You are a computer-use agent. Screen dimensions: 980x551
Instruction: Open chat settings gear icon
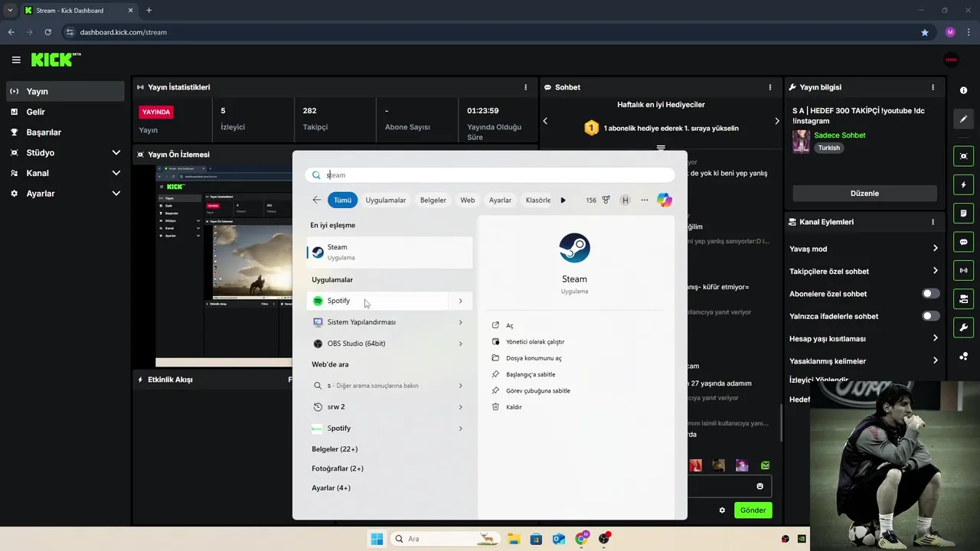(722, 510)
